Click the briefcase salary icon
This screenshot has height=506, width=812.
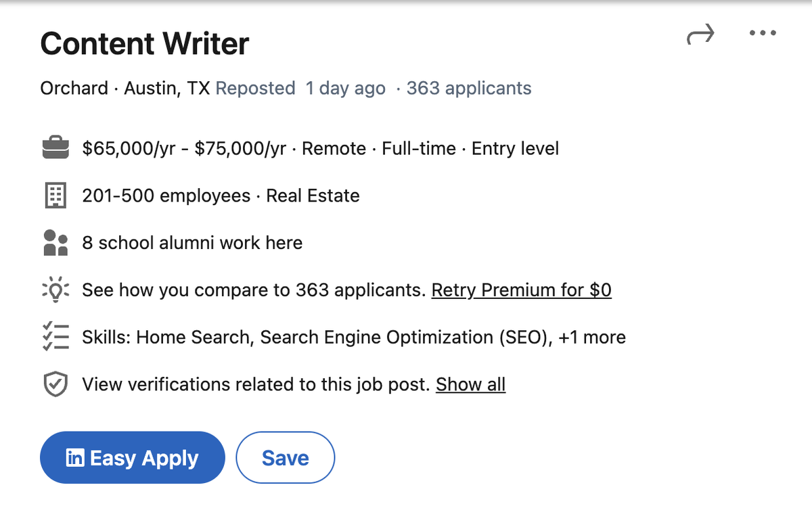55,149
